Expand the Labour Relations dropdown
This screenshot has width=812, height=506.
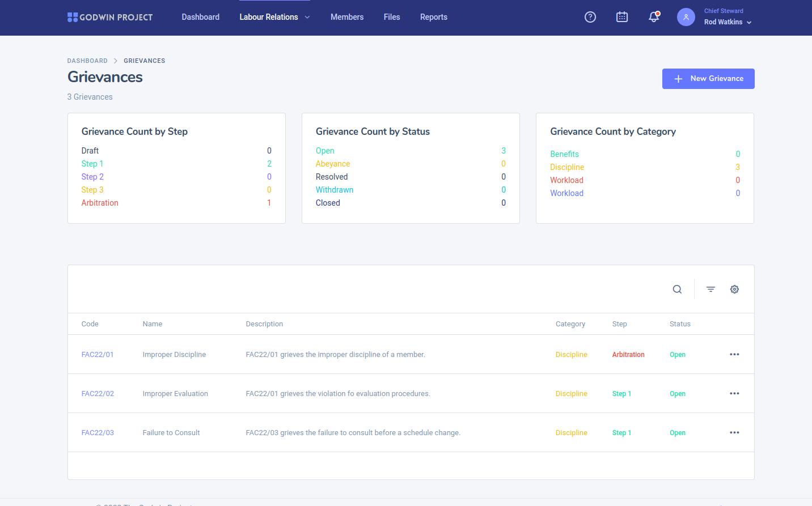[274, 17]
